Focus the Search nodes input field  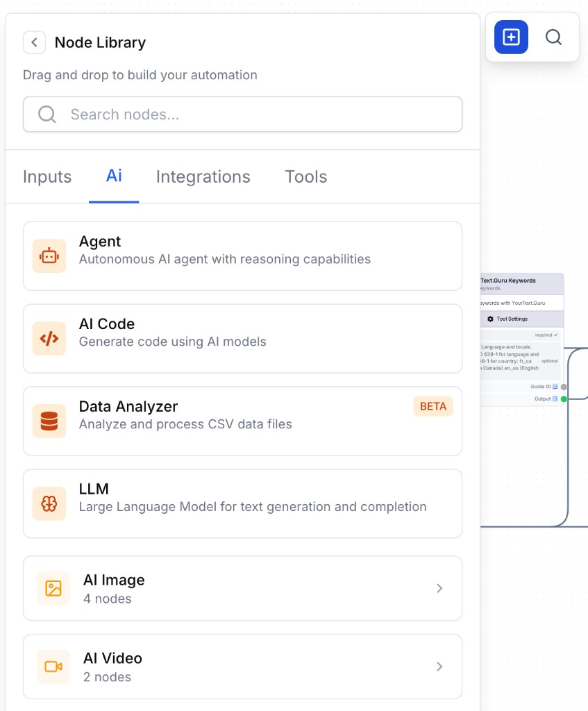242,115
